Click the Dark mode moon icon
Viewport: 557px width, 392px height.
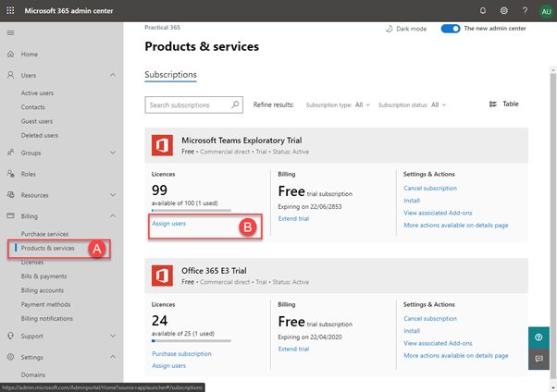coord(389,29)
